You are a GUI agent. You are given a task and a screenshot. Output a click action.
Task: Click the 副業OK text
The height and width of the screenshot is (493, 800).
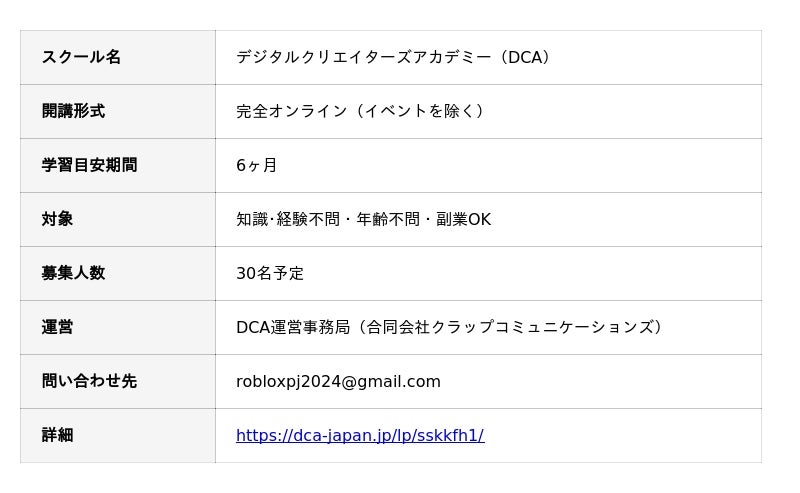463,219
